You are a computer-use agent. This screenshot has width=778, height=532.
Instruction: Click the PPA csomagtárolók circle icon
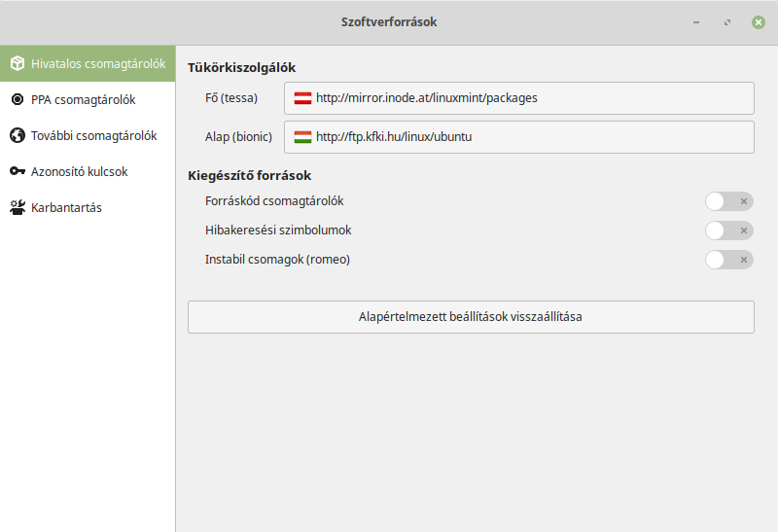tap(18, 99)
